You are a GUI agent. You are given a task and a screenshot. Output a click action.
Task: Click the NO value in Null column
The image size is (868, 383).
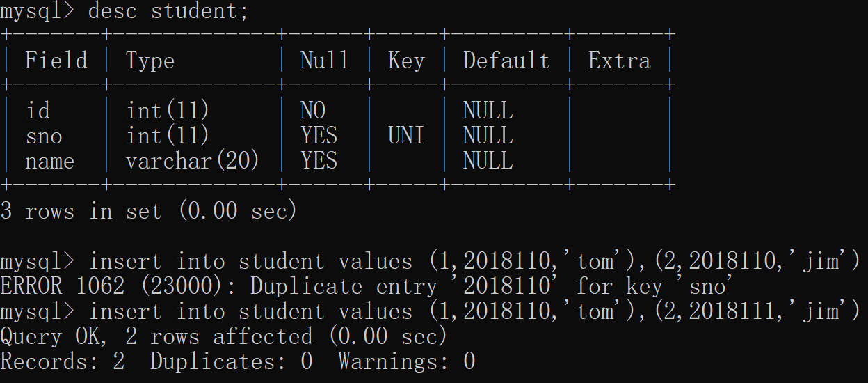313,111
